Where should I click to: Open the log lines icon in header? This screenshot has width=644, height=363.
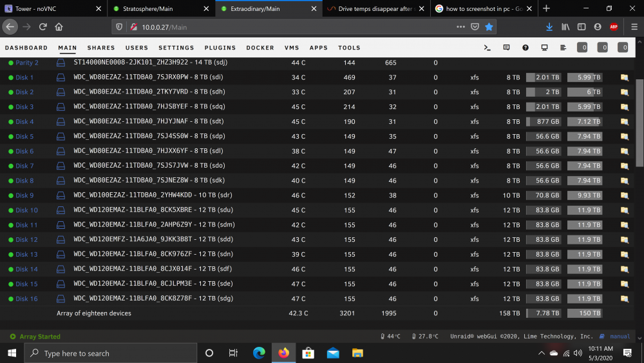coord(563,48)
